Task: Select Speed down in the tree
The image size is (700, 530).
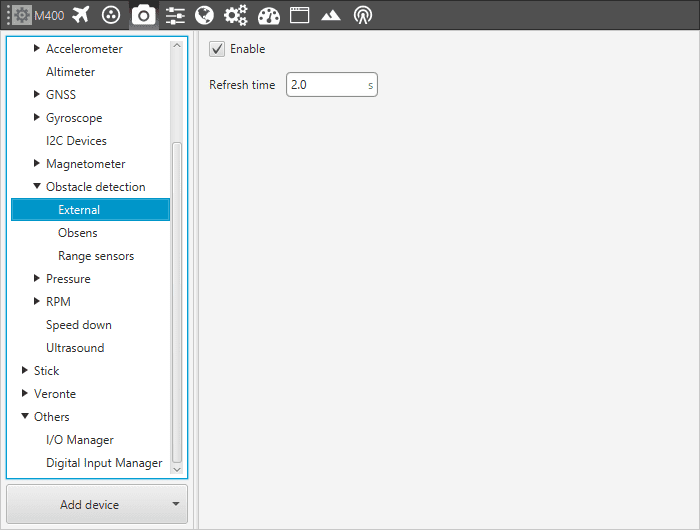Action: click(x=79, y=325)
